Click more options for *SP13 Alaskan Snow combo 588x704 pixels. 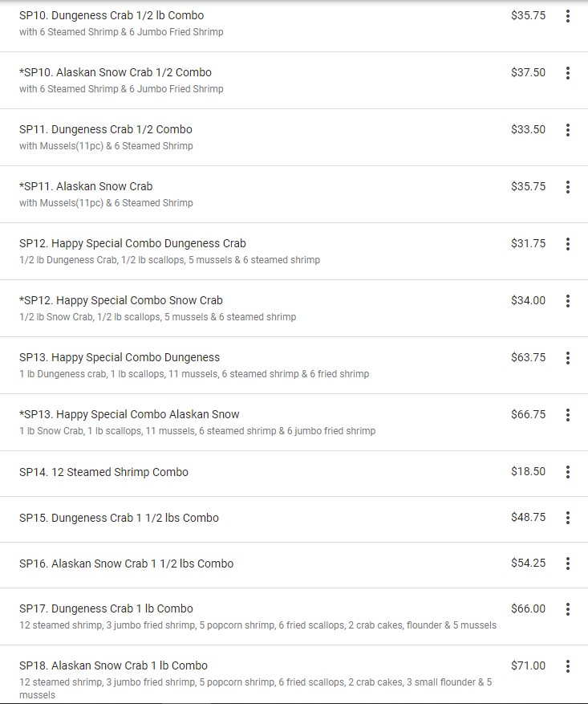568,415
